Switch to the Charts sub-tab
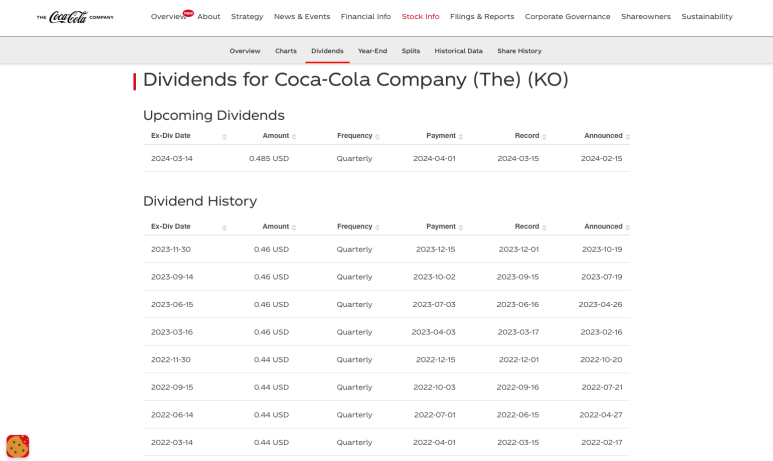 point(286,51)
